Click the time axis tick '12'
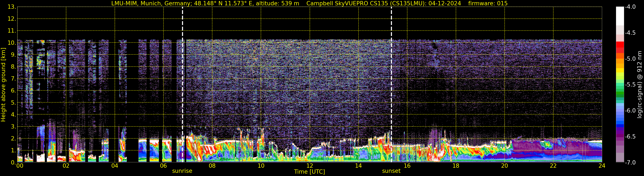 click(310, 166)
